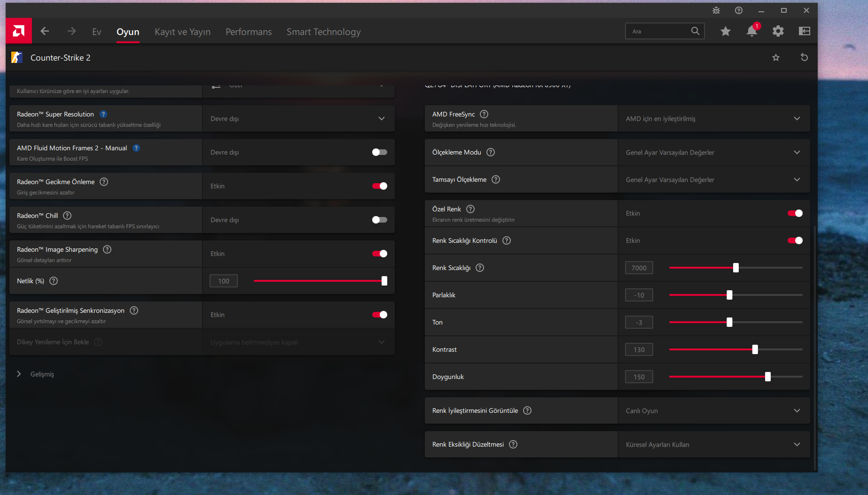Click the search magnifier icon
868x495 pixels.
pos(695,31)
